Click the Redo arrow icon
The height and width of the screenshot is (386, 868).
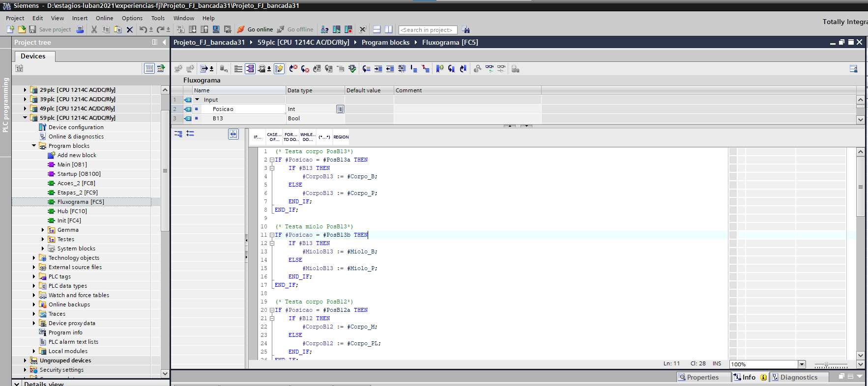coord(160,29)
